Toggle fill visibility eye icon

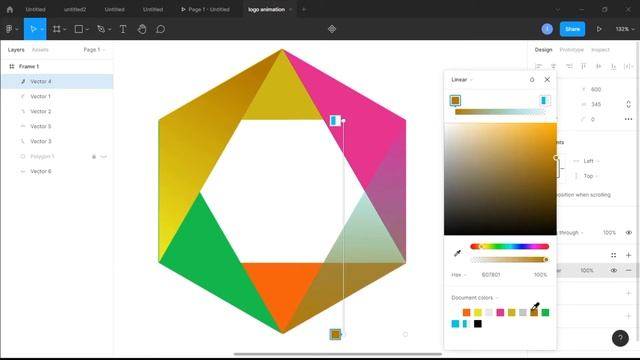click(613, 270)
